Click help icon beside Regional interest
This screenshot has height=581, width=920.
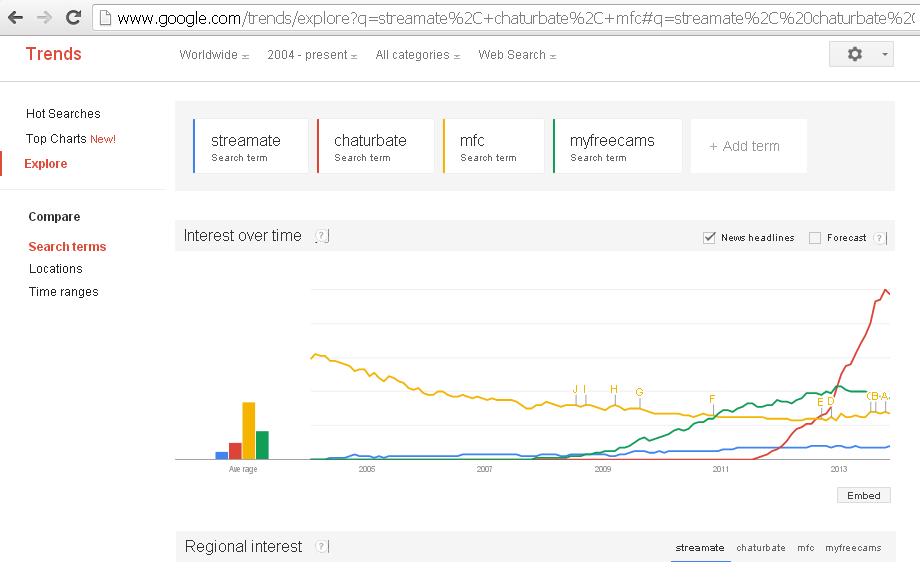322,546
